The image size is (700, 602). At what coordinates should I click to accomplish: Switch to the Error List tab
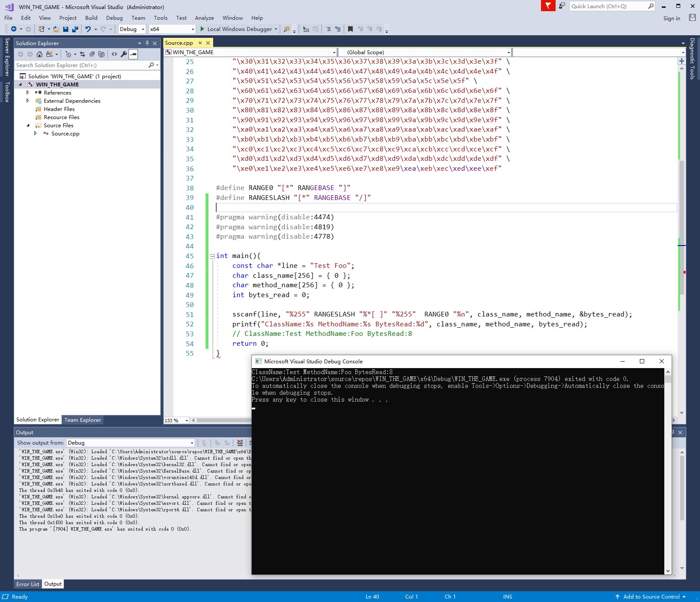(x=28, y=584)
